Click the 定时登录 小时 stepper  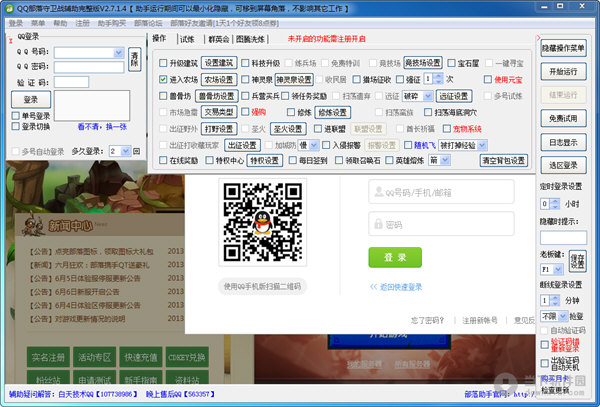pos(555,204)
